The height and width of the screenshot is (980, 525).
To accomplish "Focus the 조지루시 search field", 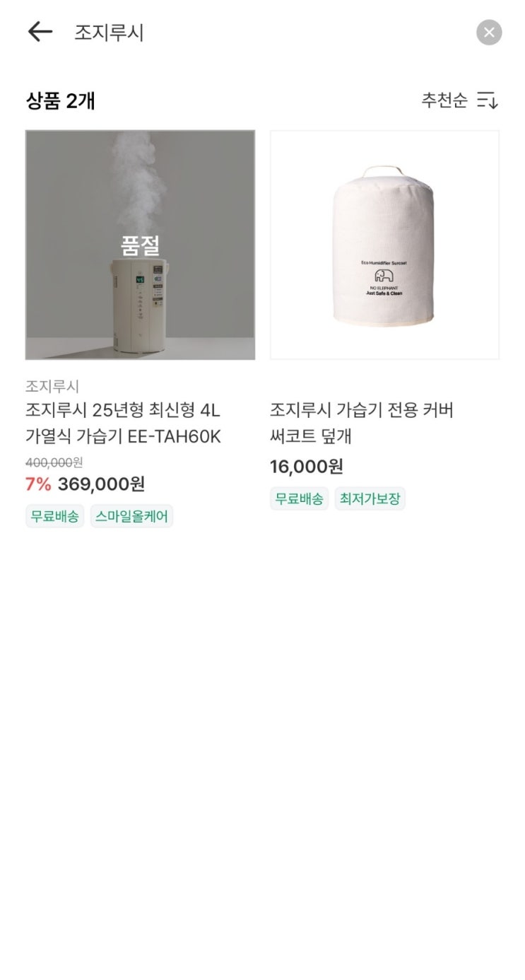I will (x=269, y=33).
